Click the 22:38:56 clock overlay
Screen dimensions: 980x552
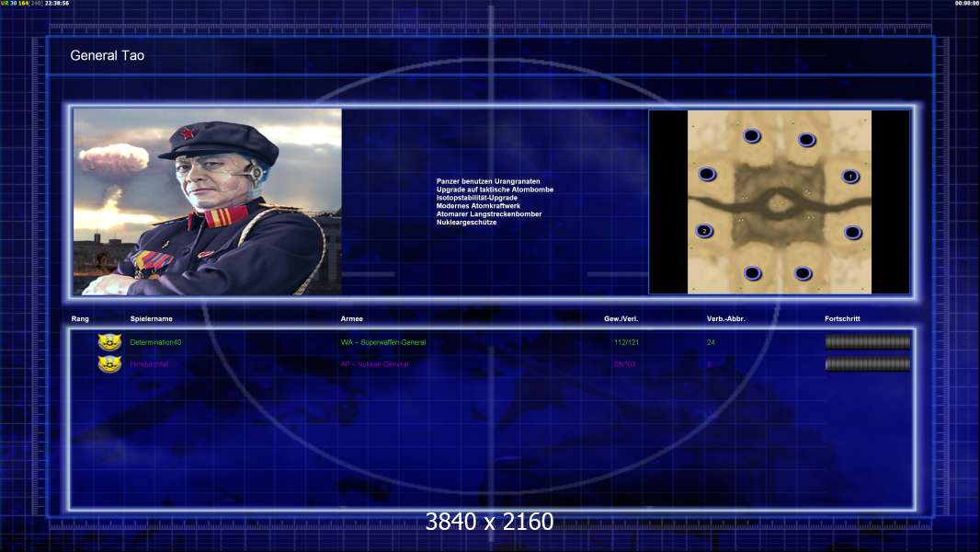[x=57, y=3]
